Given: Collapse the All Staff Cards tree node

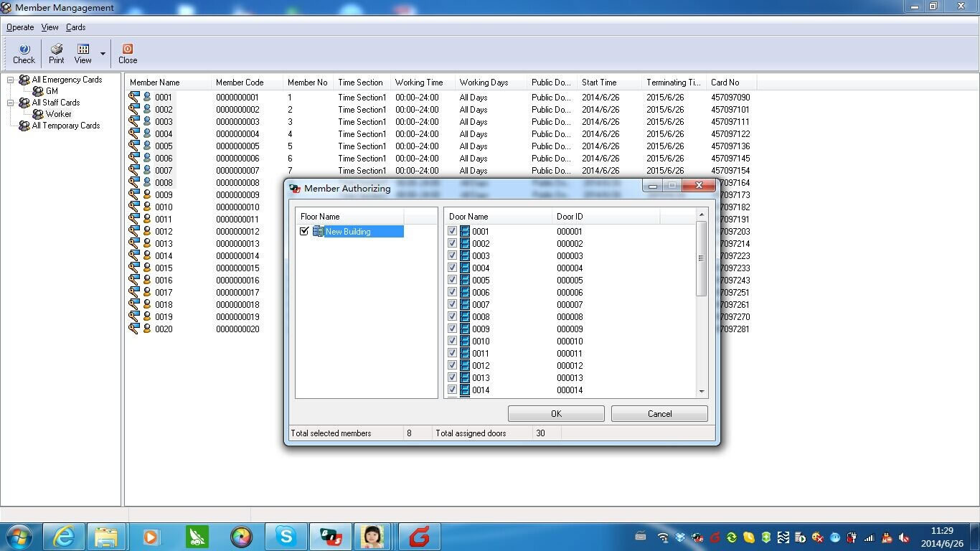Looking at the screenshot, I should [11, 103].
